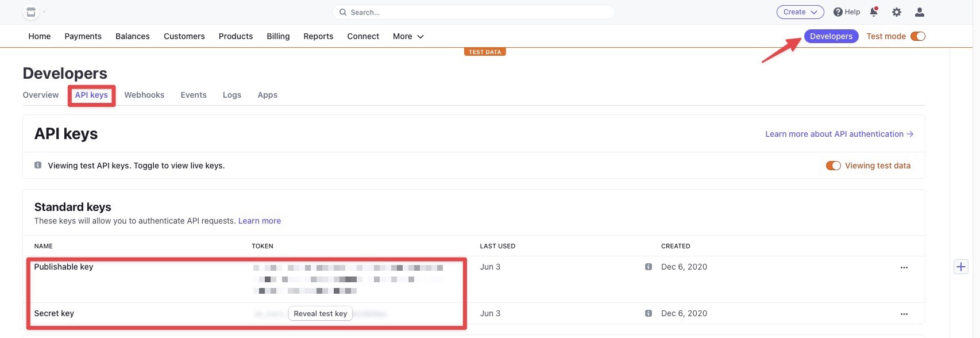Open the Balances section
The height and width of the screenshot is (338, 980).
tap(133, 36)
